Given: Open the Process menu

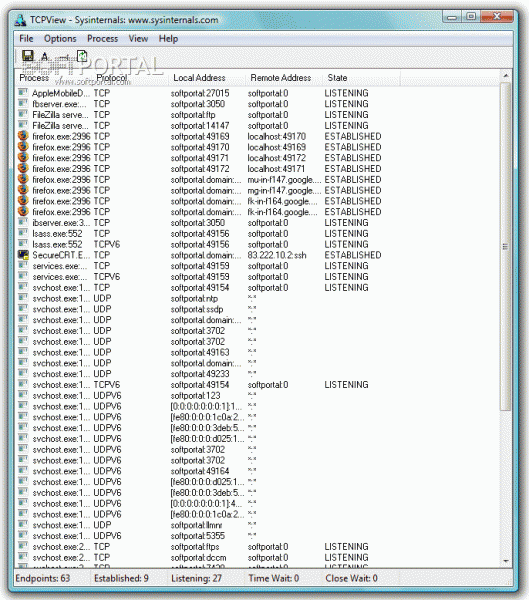Looking at the screenshot, I should pyautogui.click(x=102, y=39).
